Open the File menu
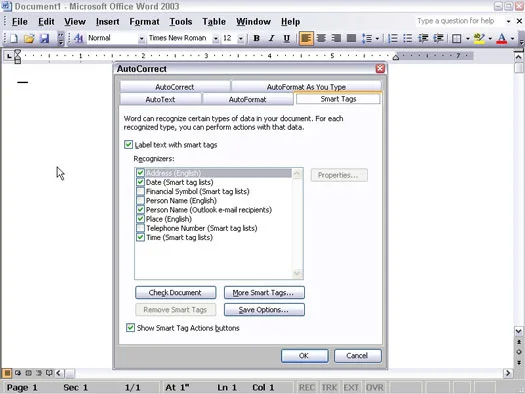This screenshot has height=394, width=525. click(20, 22)
